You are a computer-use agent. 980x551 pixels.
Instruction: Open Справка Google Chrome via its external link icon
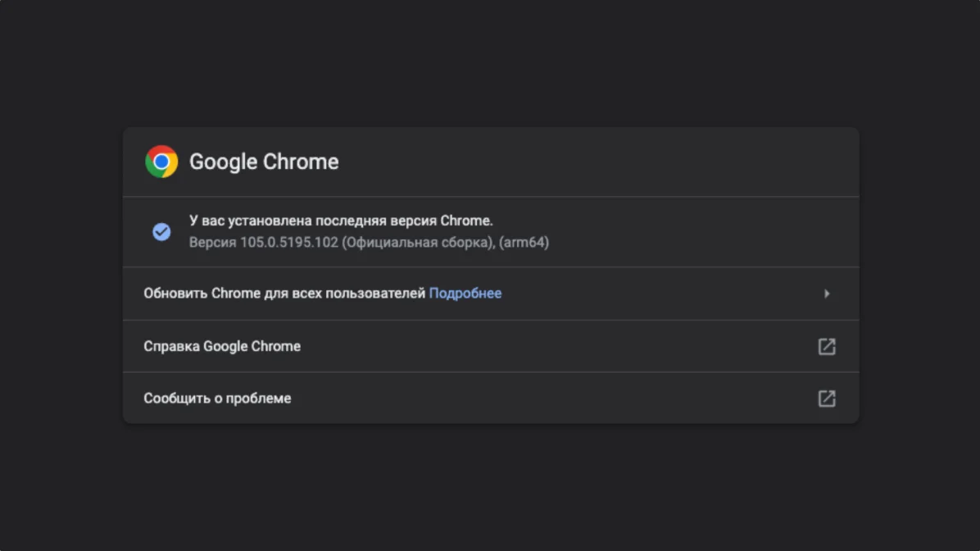(x=827, y=346)
